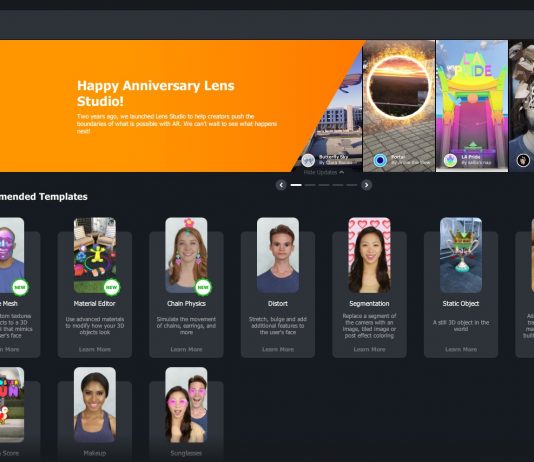Click Learn More under Static Object
The image size is (534, 462).
coord(461,349)
